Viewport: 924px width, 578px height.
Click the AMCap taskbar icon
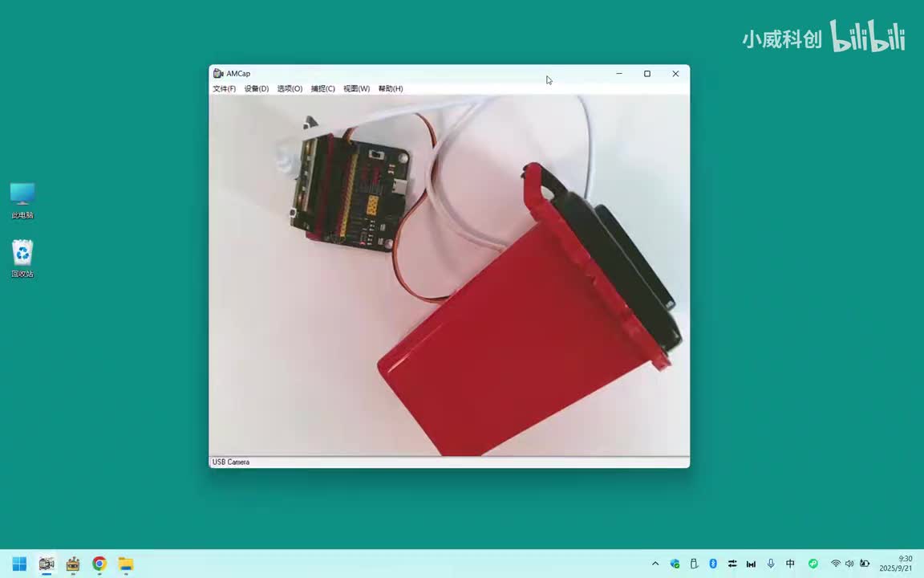(47, 564)
